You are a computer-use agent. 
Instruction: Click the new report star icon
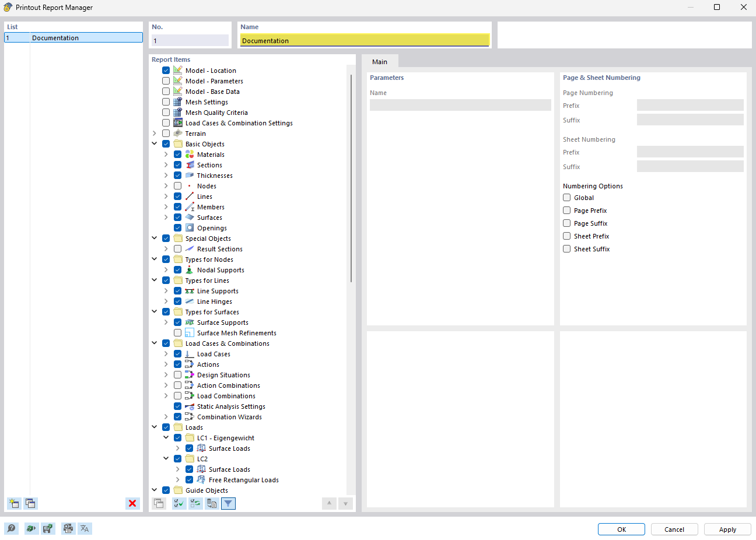point(14,503)
